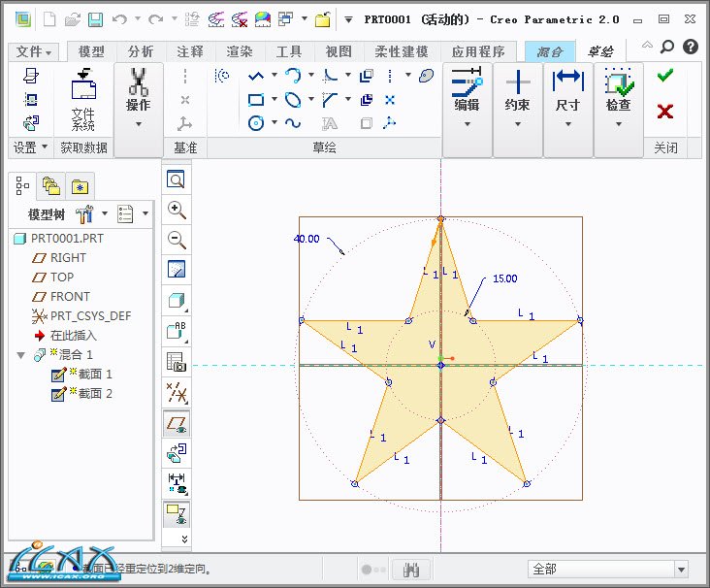Collapse the 混合 1 tree node
The height and width of the screenshot is (588, 710).
click(21, 355)
